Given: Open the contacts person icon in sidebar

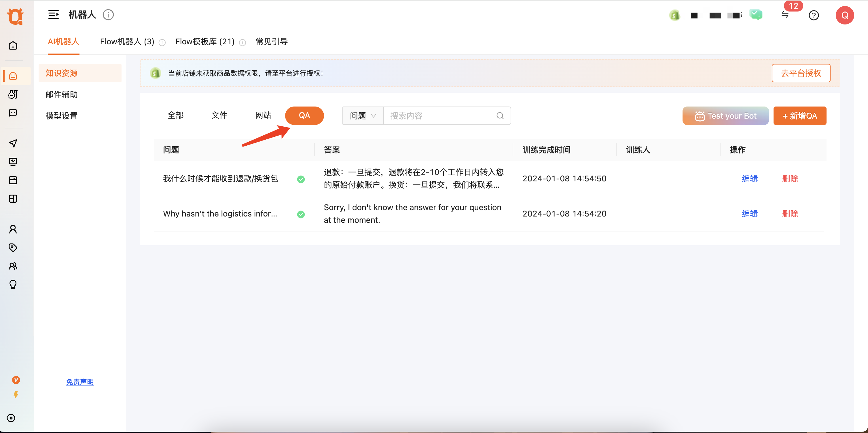Looking at the screenshot, I should [x=13, y=229].
